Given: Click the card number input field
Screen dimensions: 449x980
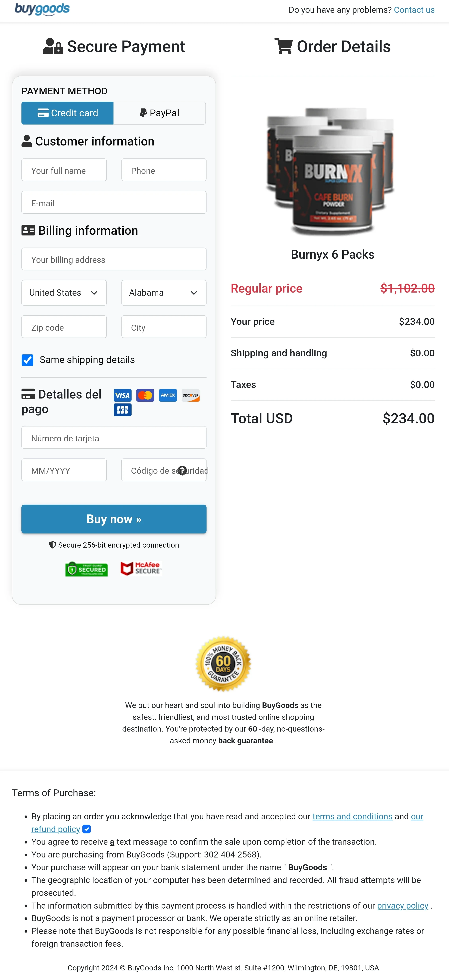Looking at the screenshot, I should click(113, 438).
